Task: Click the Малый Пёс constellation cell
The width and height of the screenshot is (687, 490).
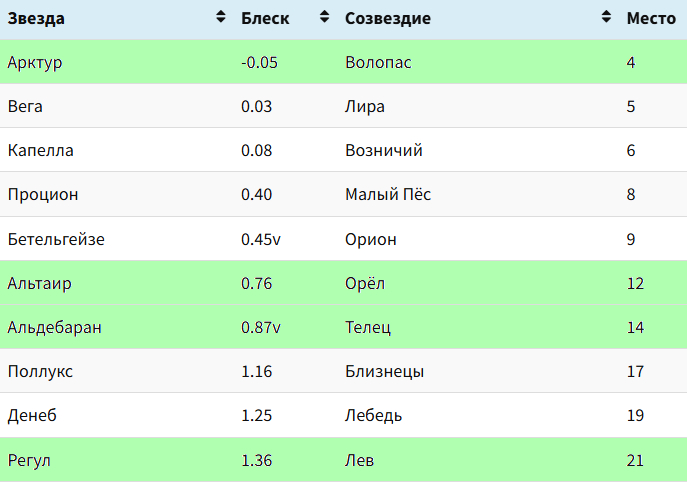Action: coord(478,194)
